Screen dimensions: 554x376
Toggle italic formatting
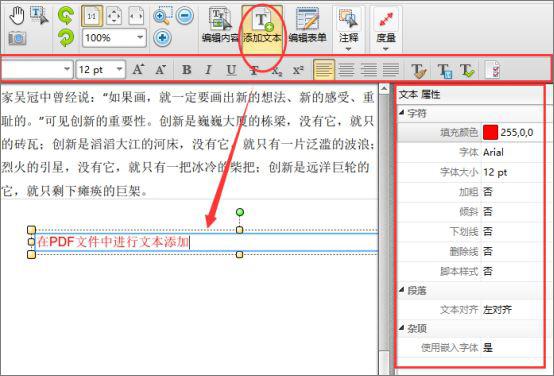(x=208, y=70)
